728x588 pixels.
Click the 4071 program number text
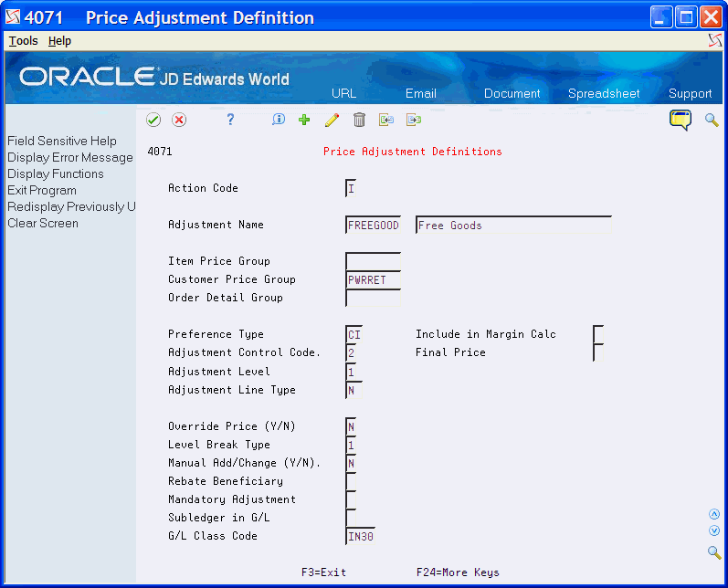(160, 152)
